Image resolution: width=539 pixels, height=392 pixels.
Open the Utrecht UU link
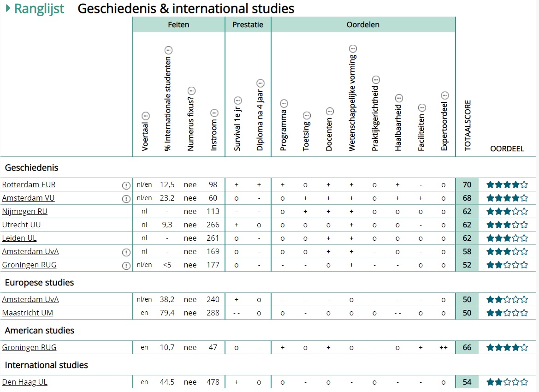[x=21, y=225]
